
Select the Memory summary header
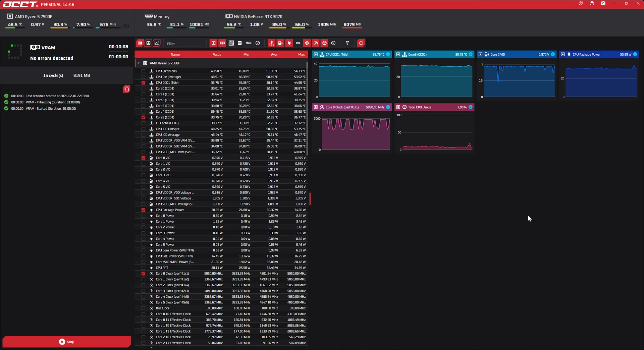[157, 16]
